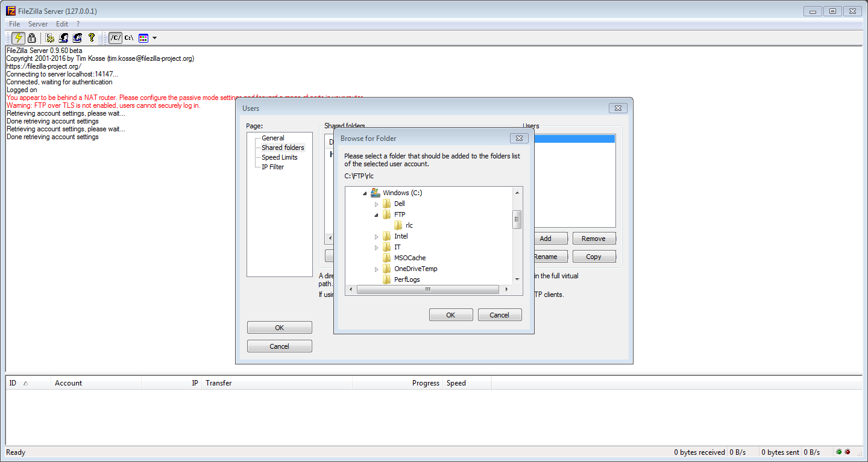Viewport: 868px width, 462px height.
Task: Click Rename button under Users list
Action: pos(550,257)
